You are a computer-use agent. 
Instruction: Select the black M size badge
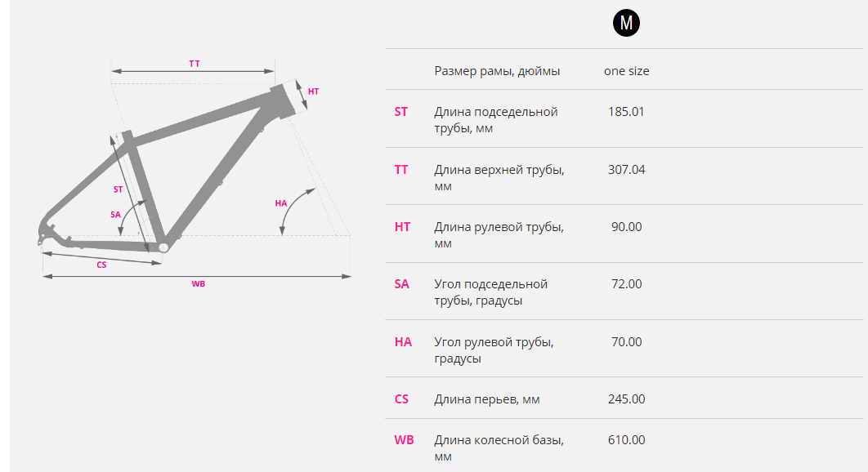tap(626, 23)
